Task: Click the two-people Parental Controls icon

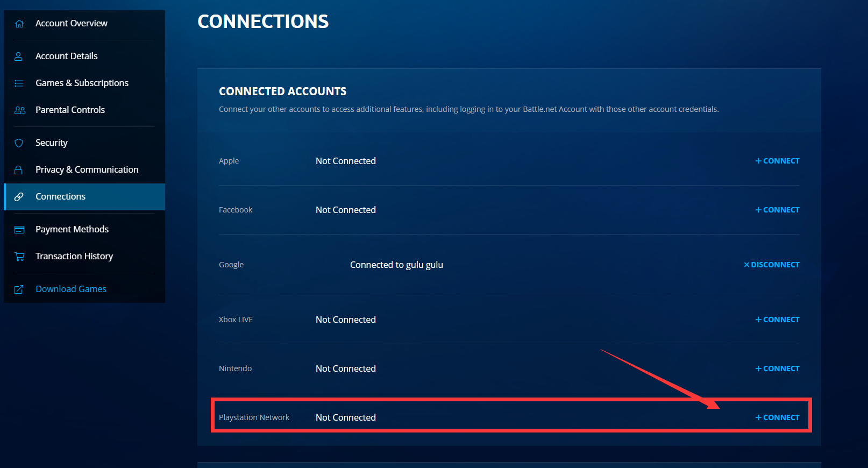Action: (x=19, y=110)
